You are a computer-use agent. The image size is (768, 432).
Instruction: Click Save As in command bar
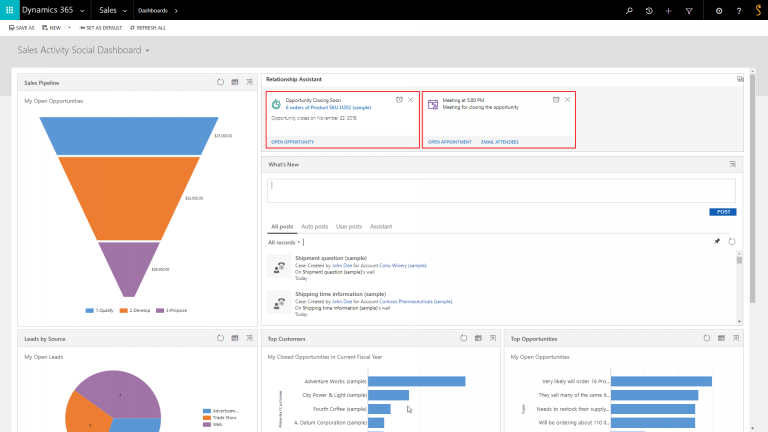coord(22,28)
